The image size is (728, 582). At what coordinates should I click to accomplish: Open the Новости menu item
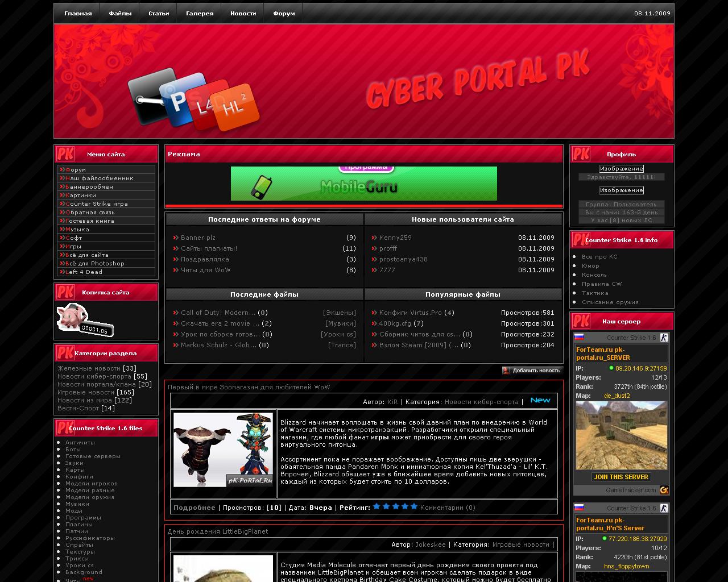click(x=243, y=13)
